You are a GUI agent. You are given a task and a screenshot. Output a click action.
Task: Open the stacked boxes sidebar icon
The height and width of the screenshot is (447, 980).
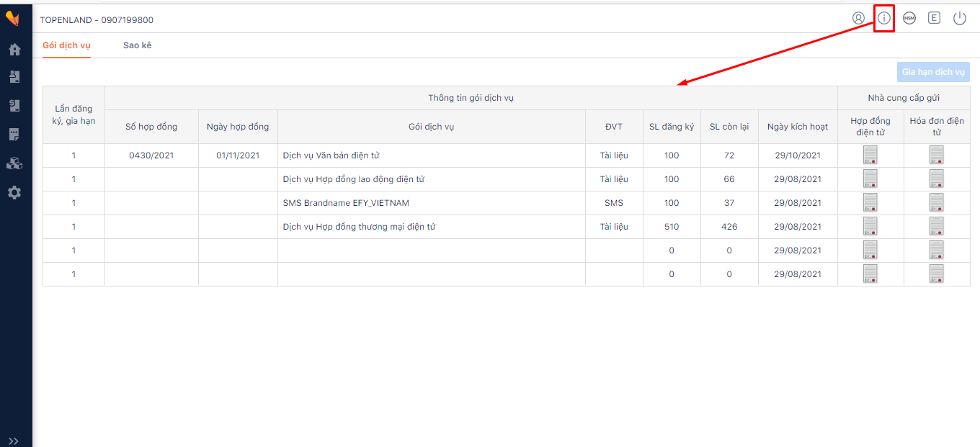pos(14,163)
